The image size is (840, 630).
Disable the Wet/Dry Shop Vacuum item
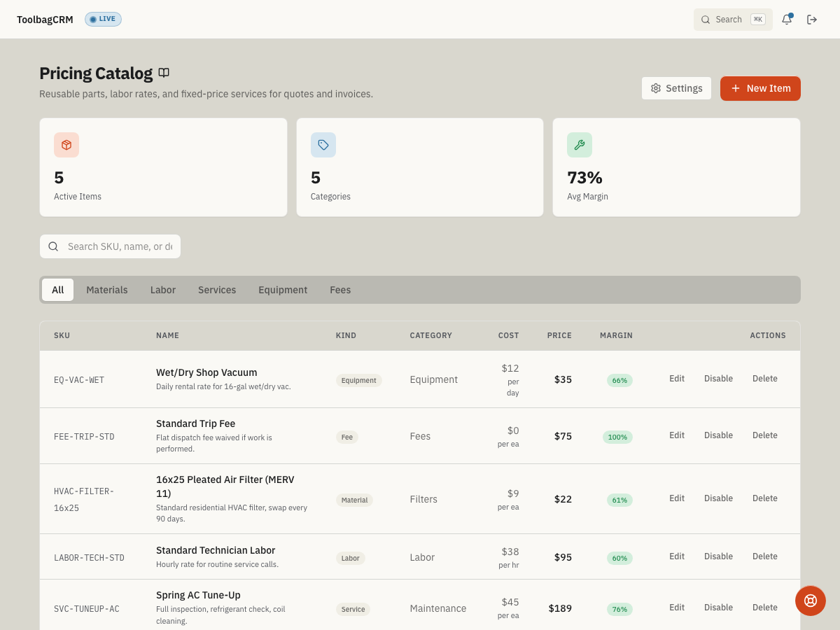718,379
